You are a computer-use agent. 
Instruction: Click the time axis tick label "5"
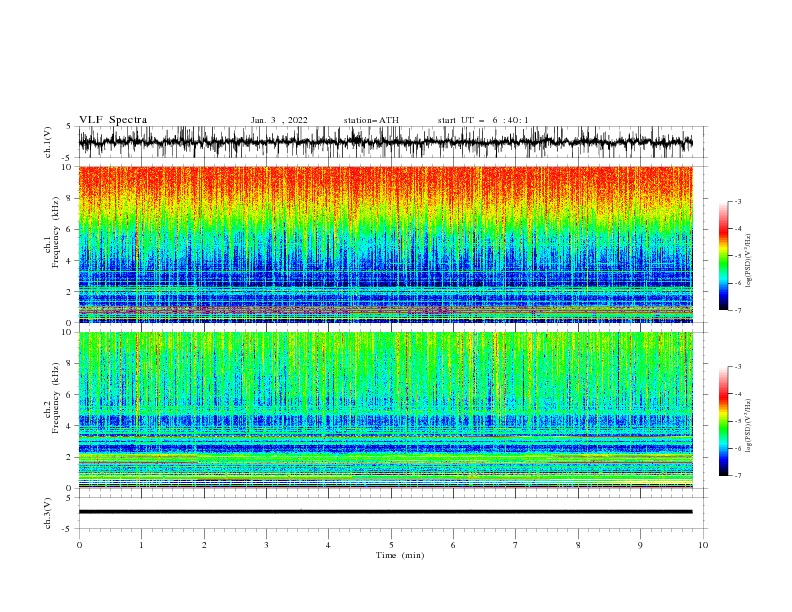tap(391, 545)
